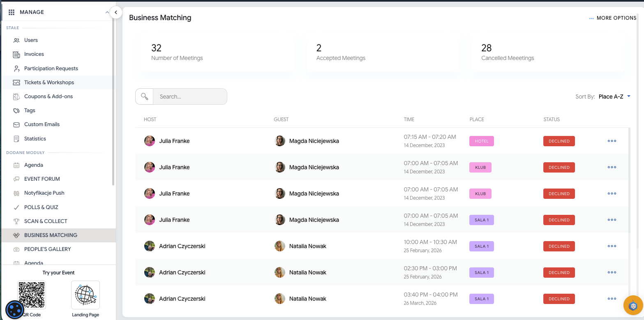Click the Tags icon in sidebar
Screen dimensions: 644x320
pos(16,111)
